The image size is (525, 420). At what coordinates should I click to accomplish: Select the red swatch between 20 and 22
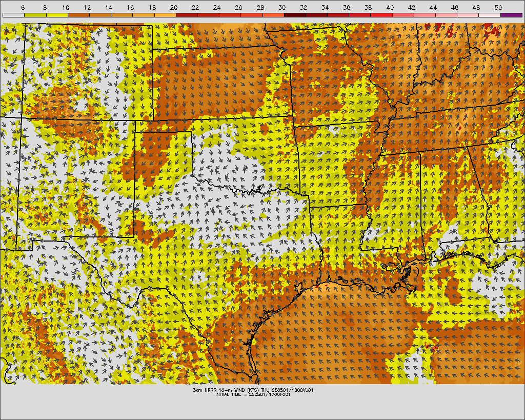pos(187,15)
